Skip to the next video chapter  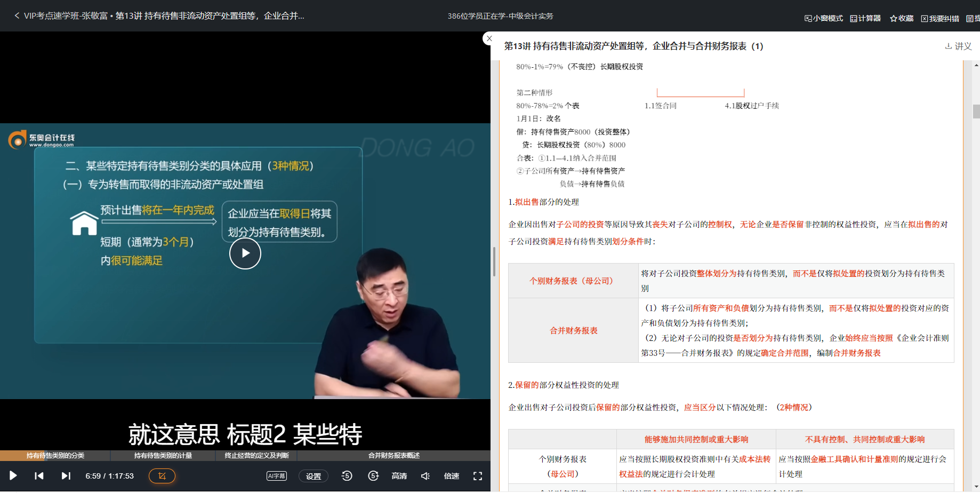pos(66,476)
